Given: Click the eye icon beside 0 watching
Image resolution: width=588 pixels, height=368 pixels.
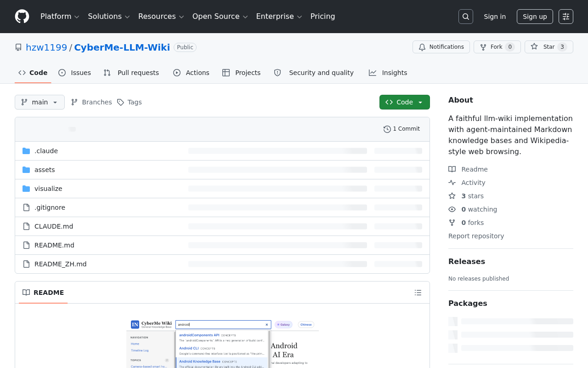Looking at the screenshot, I should coord(452,209).
